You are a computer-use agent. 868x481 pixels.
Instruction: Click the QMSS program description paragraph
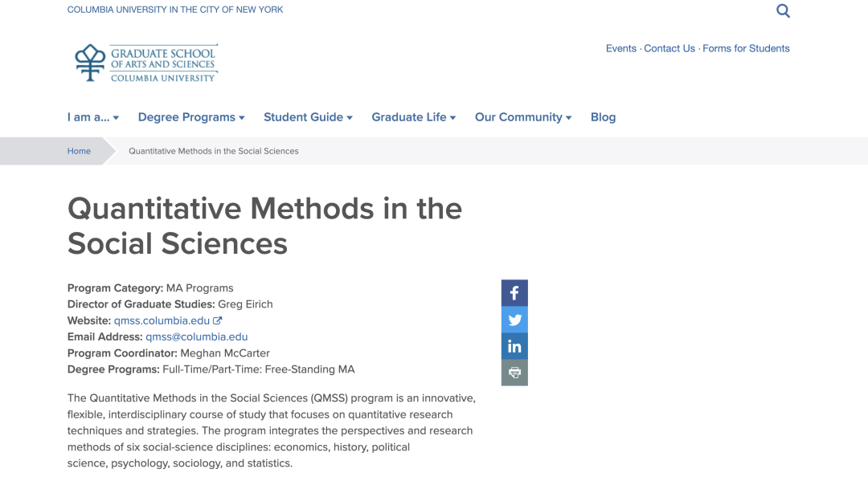tap(272, 430)
